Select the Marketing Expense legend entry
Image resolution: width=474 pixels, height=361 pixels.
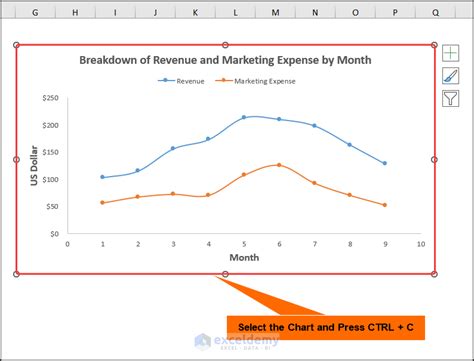[256, 81]
